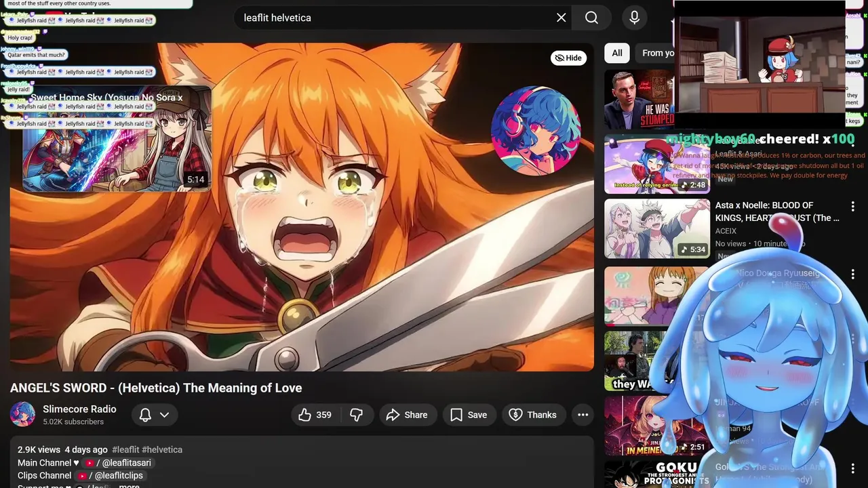Send Thanks to the creator
This screenshot has height=488, width=868.
tap(533, 415)
